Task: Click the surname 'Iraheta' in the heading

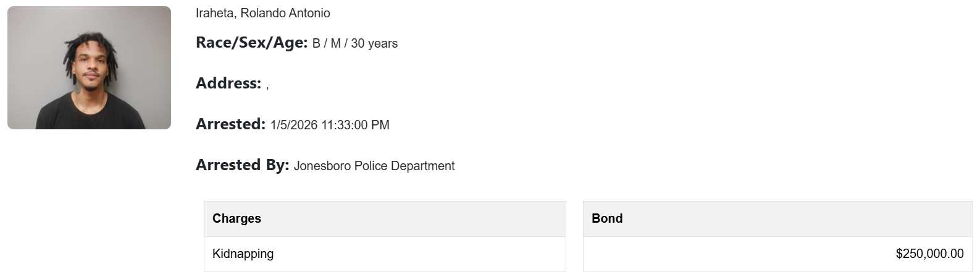Action: pos(214,13)
